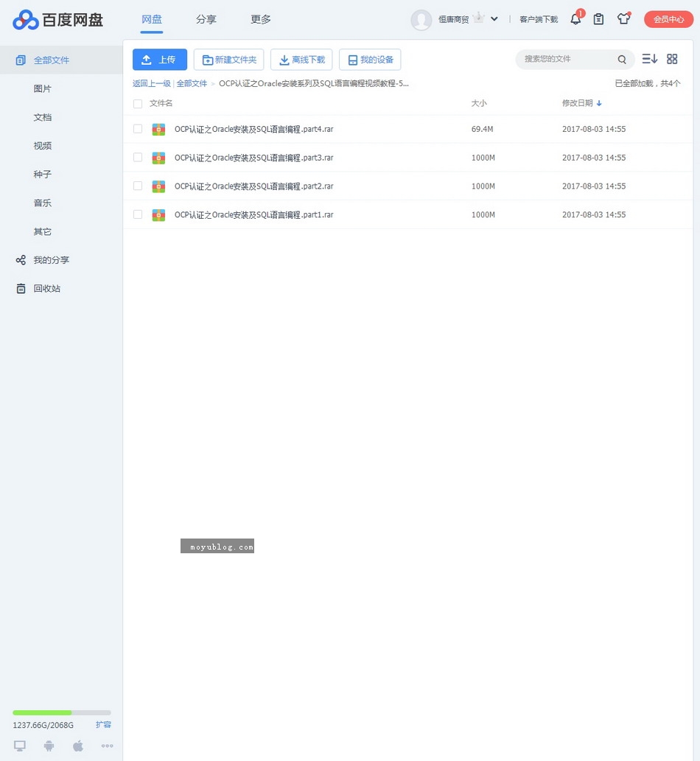This screenshot has width=700, height=761.
Task: Click the 1237.66G/2068G storage text
Action: (x=43, y=725)
